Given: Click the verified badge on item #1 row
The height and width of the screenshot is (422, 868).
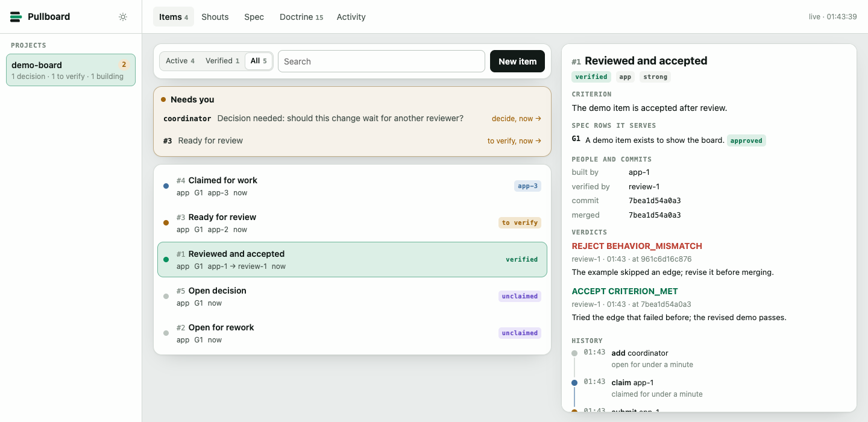Looking at the screenshot, I should click(521, 260).
